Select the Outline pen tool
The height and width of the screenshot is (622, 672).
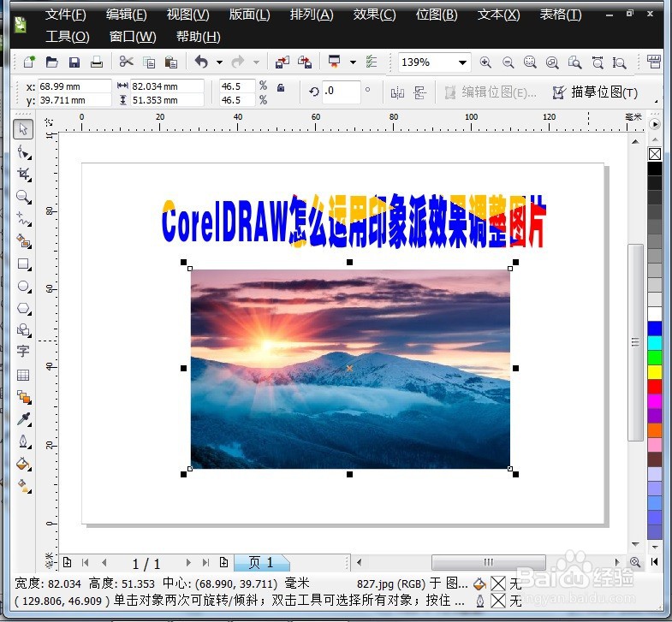23,441
